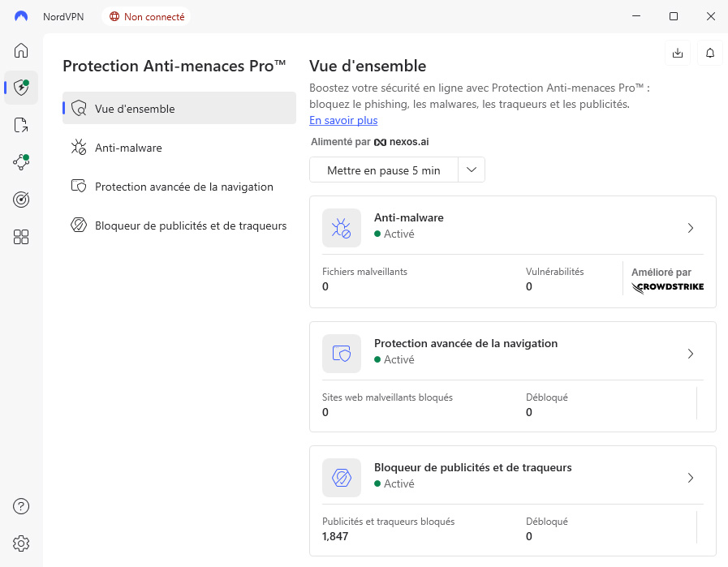Check notifications via the bell icon
The width and height of the screenshot is (728, 567).
[x=709, y=52]
